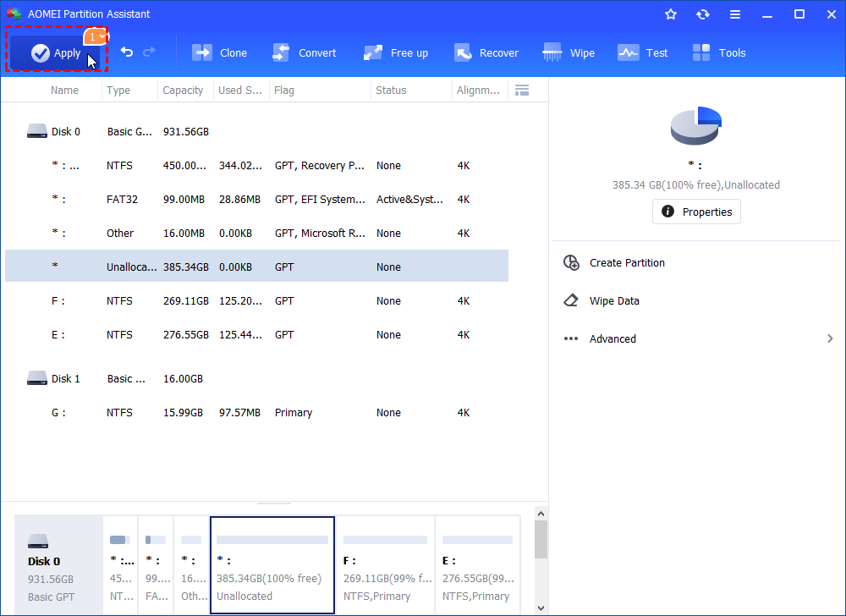The width and height of the screenshot is (846, 616).
Task: Undo the last operation
Action: tap(127, 52)
